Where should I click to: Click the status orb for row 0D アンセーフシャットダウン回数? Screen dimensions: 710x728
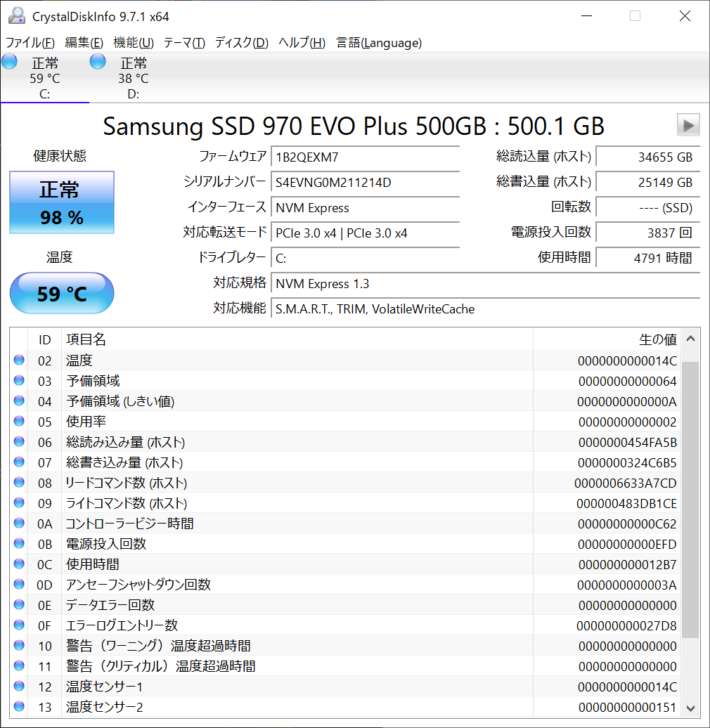(19, 584)
